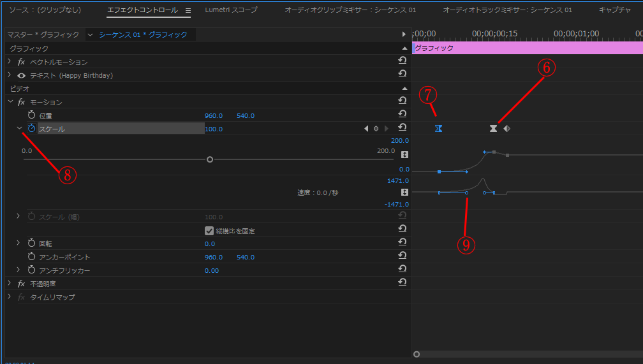Go to previous スケール keyframe
Viewport: 643px width, 364px height.
tap(366, 129)
